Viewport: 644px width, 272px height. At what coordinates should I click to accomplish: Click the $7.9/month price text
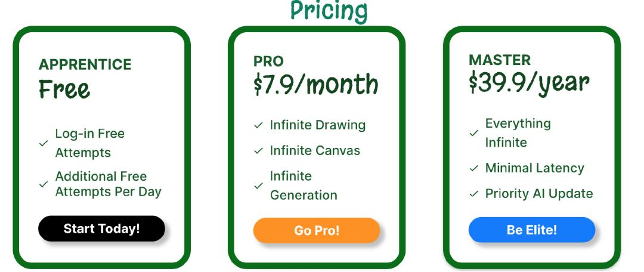coord(316,85)
